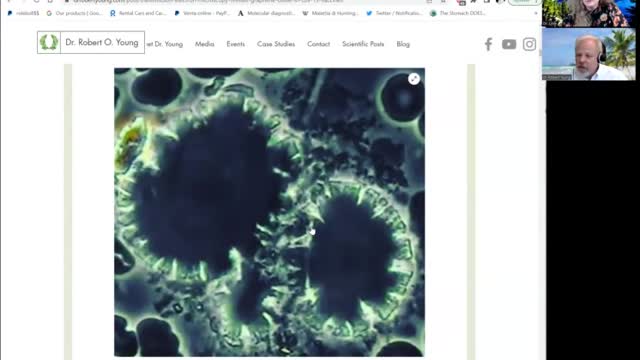Open 'The Stomach DOES...' bookmark
Viewport: 640px width, 360px height.
click(x=458, y=13)
